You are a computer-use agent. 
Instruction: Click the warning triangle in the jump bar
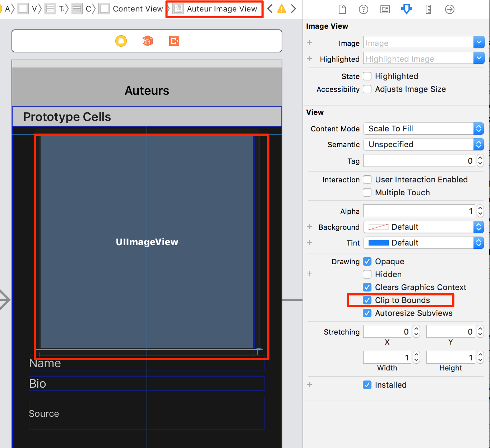pyautogui.click(x=282, y=9)
